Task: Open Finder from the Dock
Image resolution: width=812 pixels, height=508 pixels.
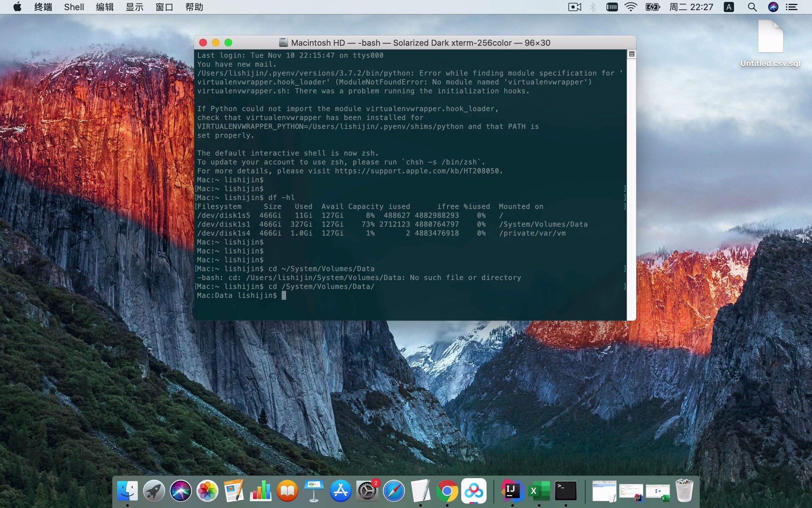Action: 128,491
